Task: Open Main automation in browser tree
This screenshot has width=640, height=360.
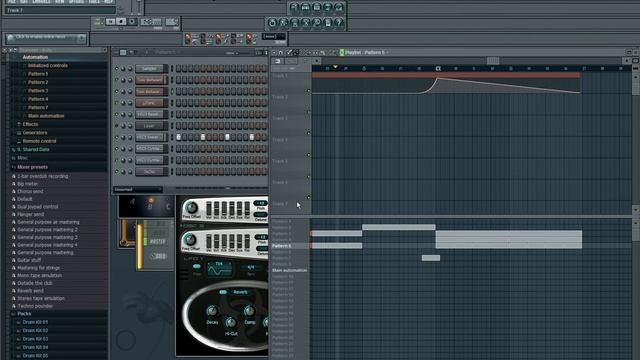Action: [x=46, y=116]
